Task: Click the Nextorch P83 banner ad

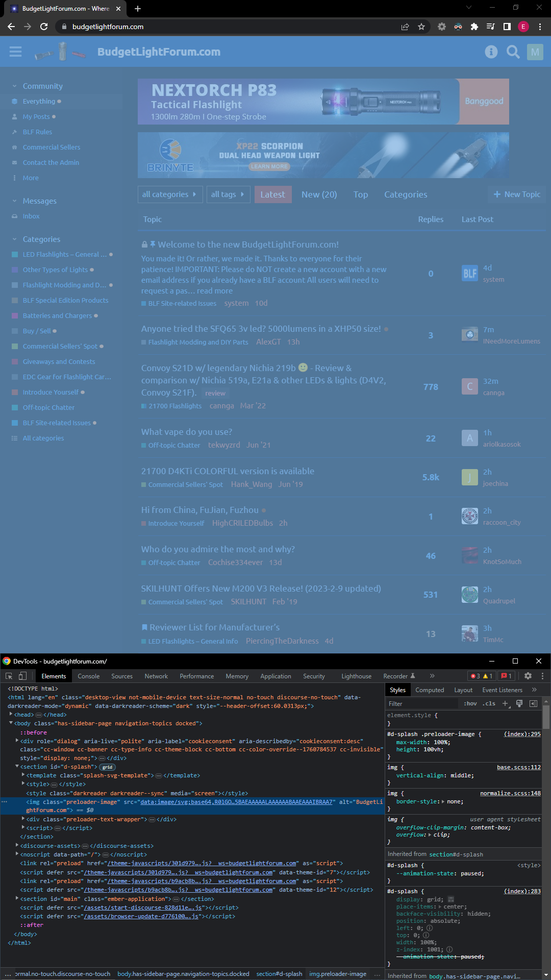Action: point(323,102)
